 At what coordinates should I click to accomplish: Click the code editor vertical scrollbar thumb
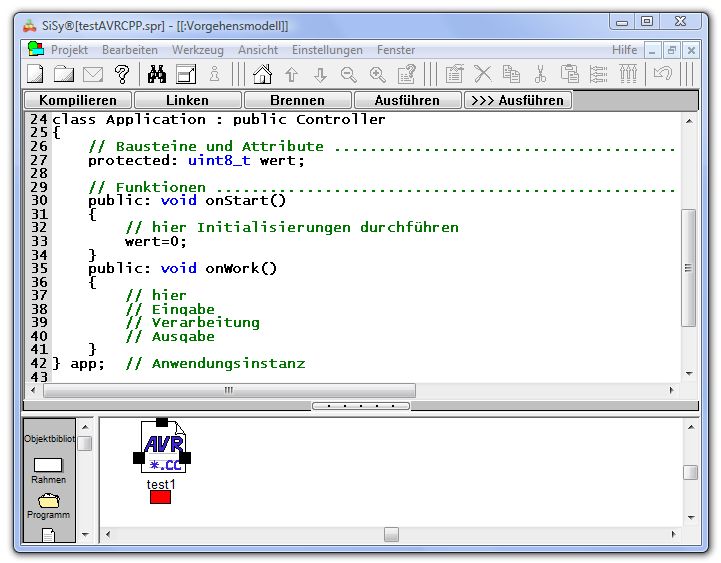point(688,267)
